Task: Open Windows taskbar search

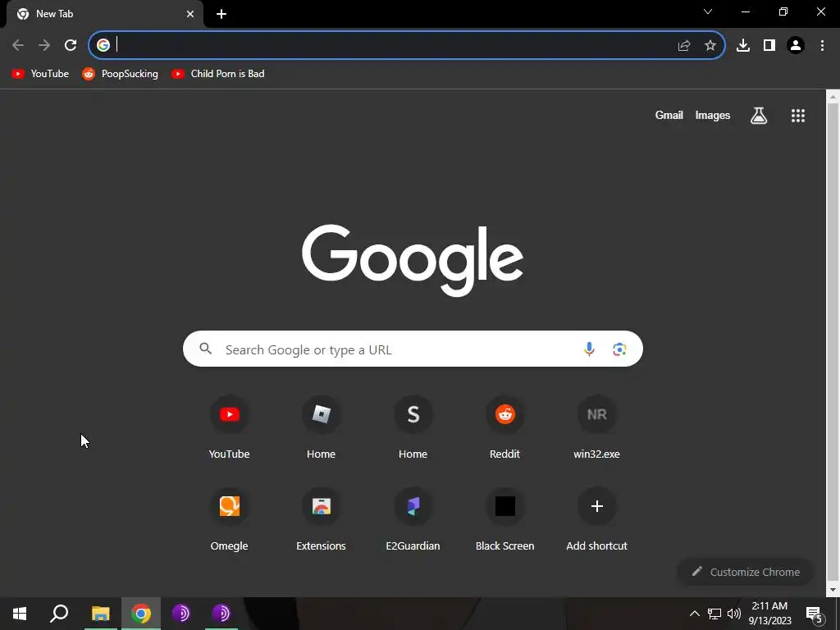Action: coord(59,614)
